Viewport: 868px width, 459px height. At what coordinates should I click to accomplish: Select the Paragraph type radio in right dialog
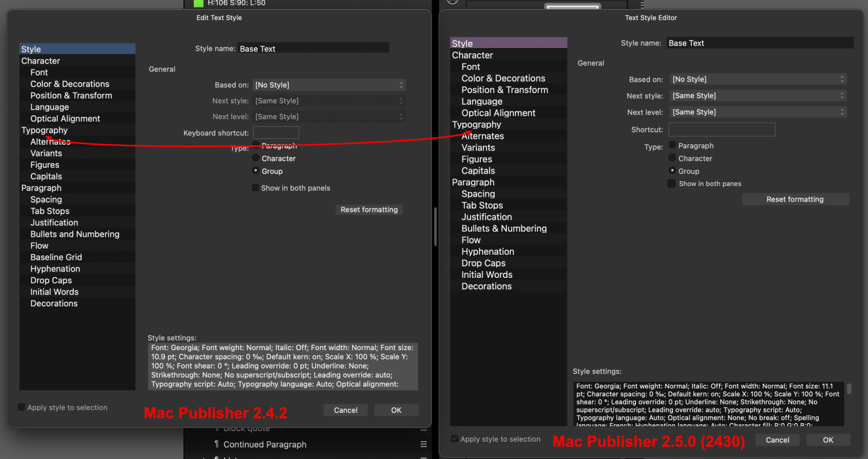coord(671,145)
